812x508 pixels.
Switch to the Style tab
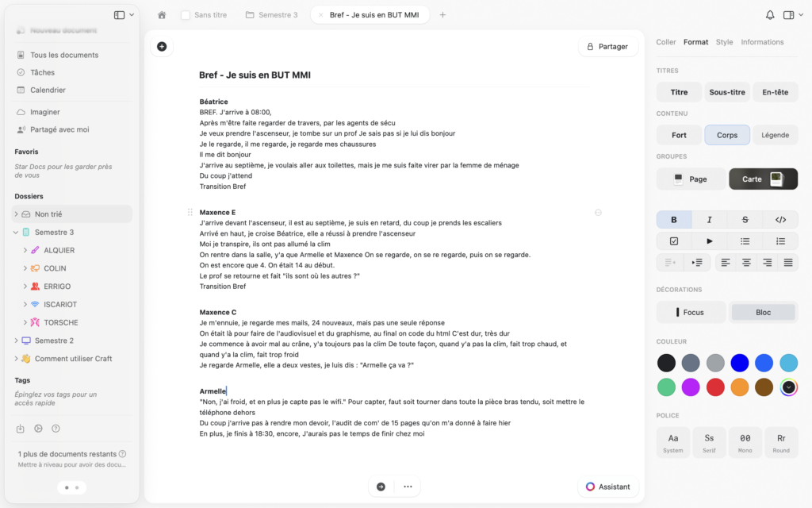tap(724, 42)
